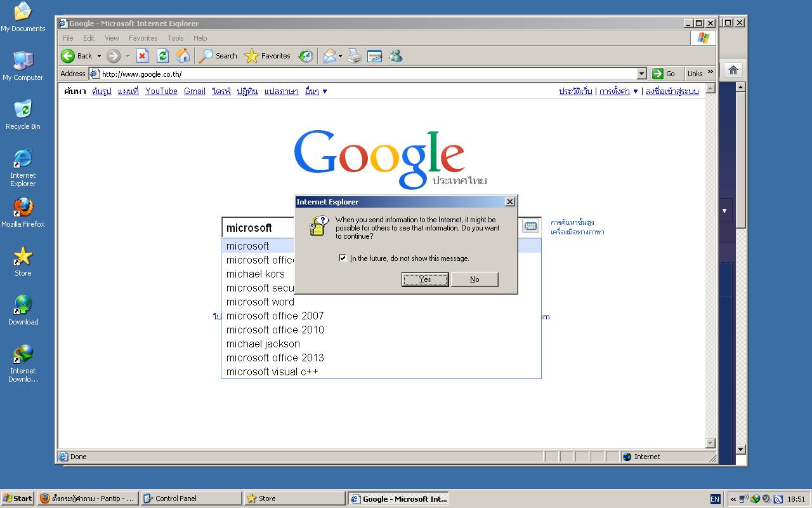
Task: Open the Edit menu
Action: coord(89,38)
